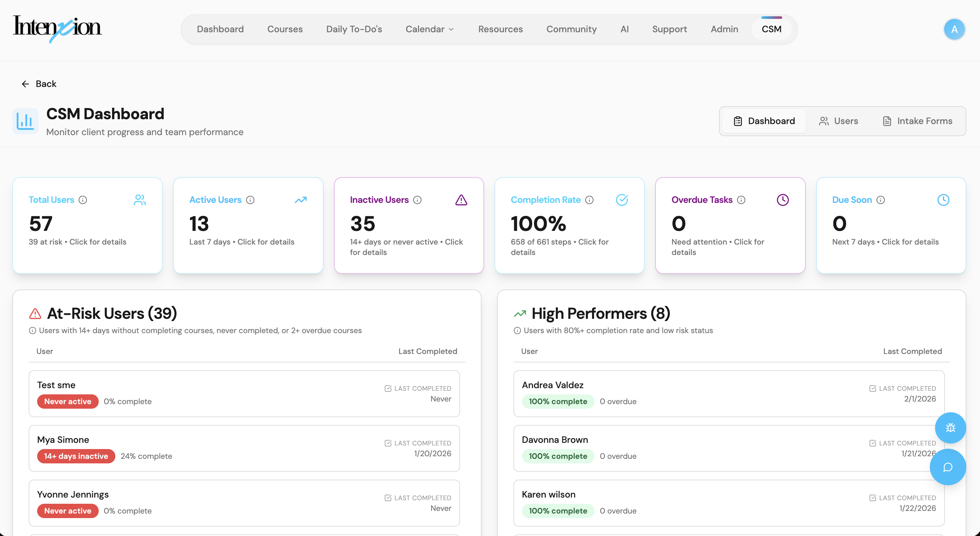The width and height of the screenshot is (980, 536).
Task: Click the Completion Rate checkmark circle icon
Action: pos(622,200)
